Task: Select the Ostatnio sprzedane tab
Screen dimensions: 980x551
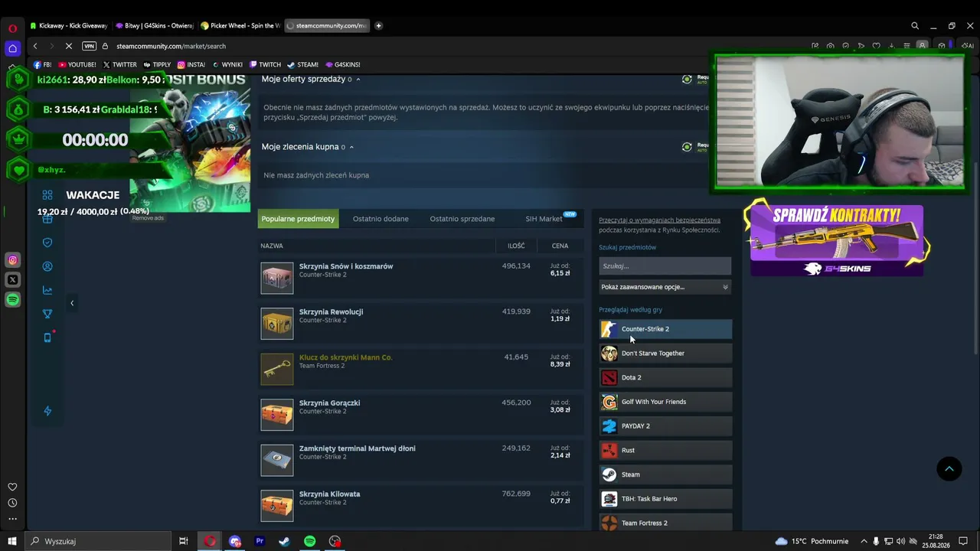Action: (x=462, y=219)
